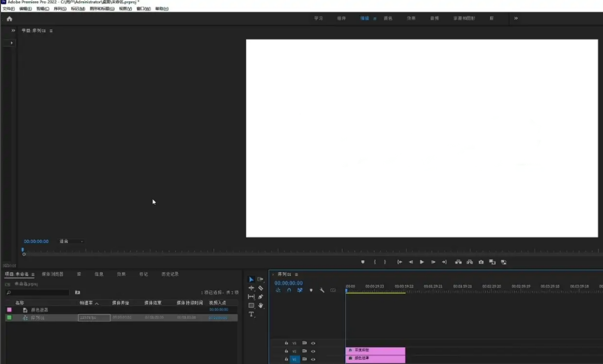Click the pink label swatch of 颜色遮罩
The width and height of the screenshot is (603, 364).
9,310
